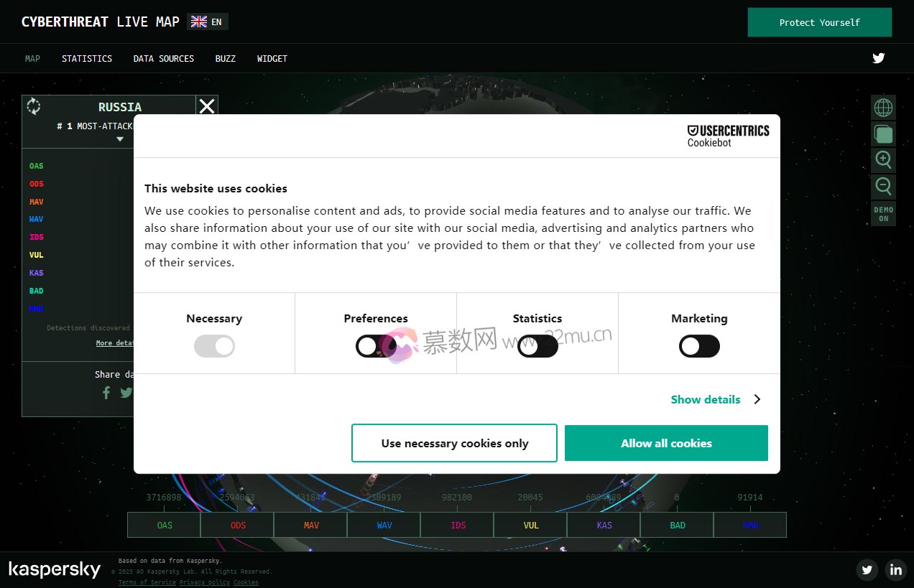Enable the Marketing cookies toggle
The height and width of the screenshot is (588, 914).
pyautogui.click(x=699, y=346)
